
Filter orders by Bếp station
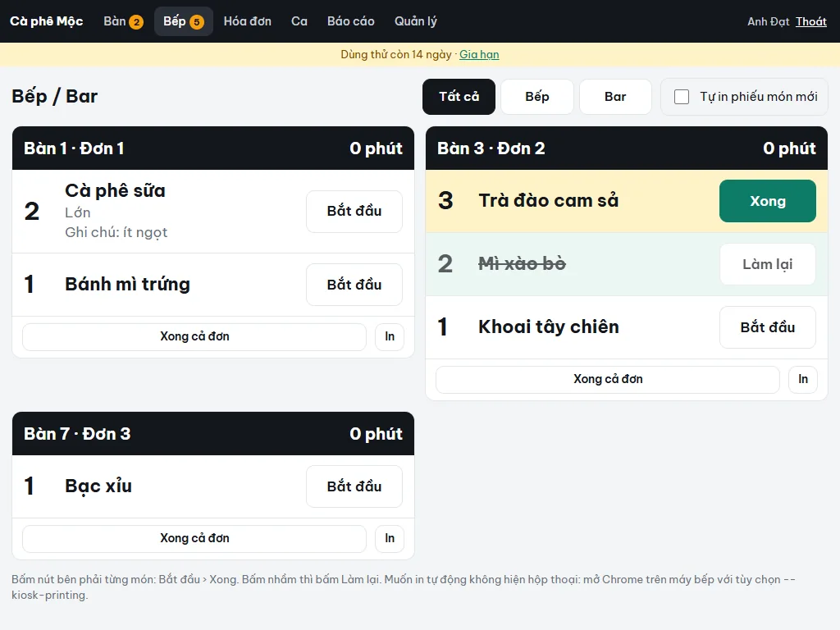point(537,97)
